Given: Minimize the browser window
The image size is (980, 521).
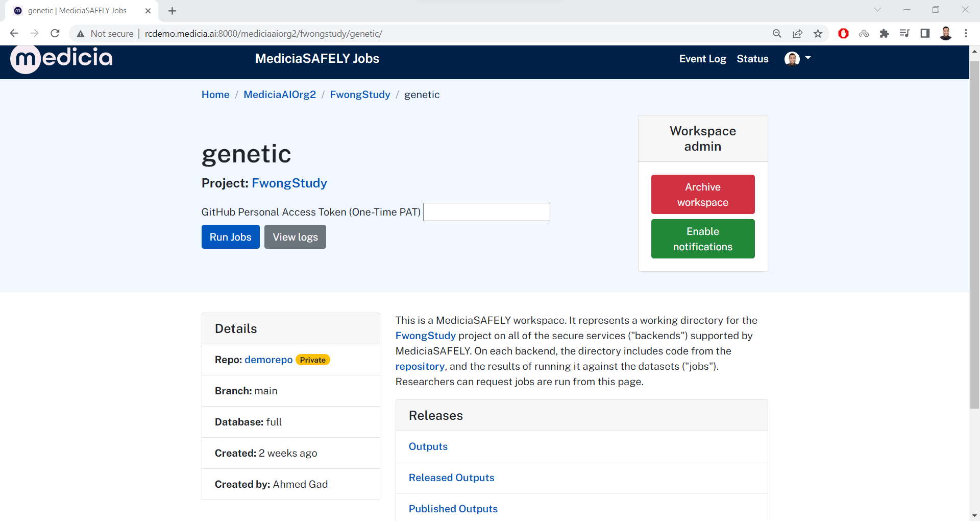Looking at the screenshot, I should [906, 10].
